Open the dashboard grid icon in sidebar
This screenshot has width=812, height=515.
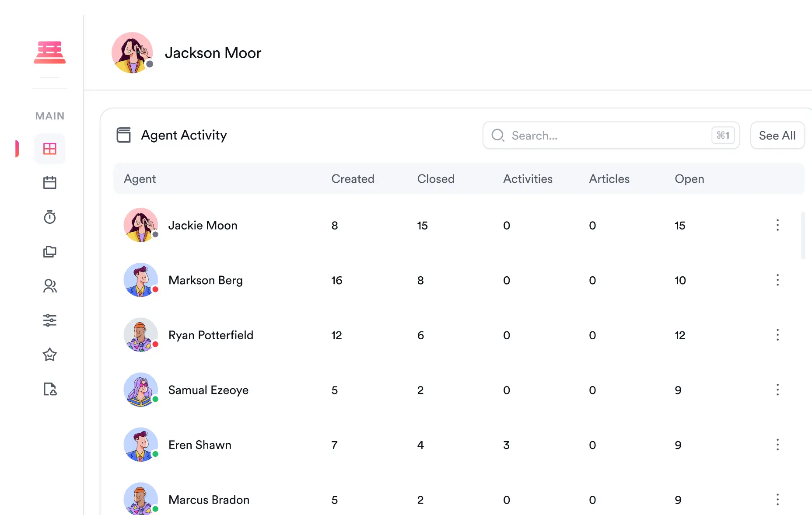(x=50, y=149)
